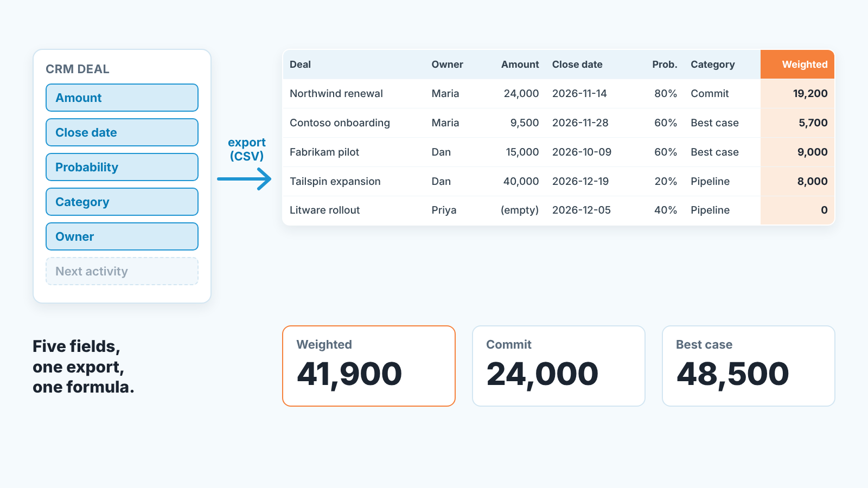The width and height of the screenshot is (868, 488).
Task: Click the 9,500 amount cell
Action: coord(525,123)
